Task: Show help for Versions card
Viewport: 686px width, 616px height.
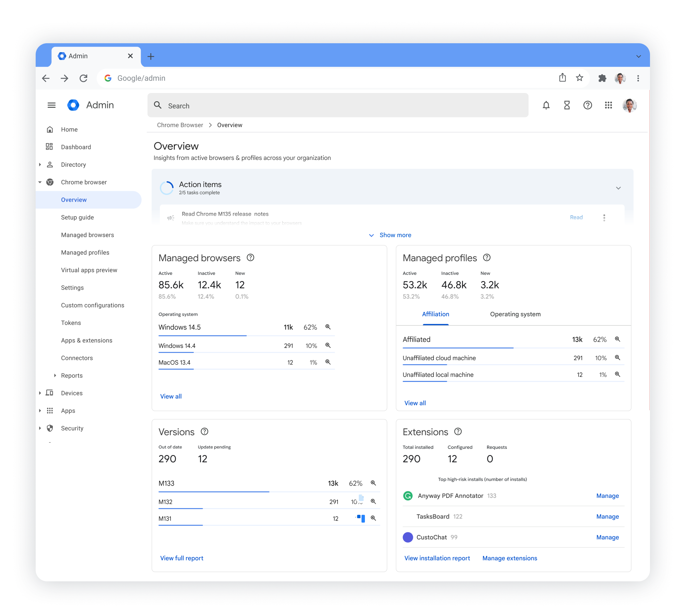Action: [x=204, y=431]
